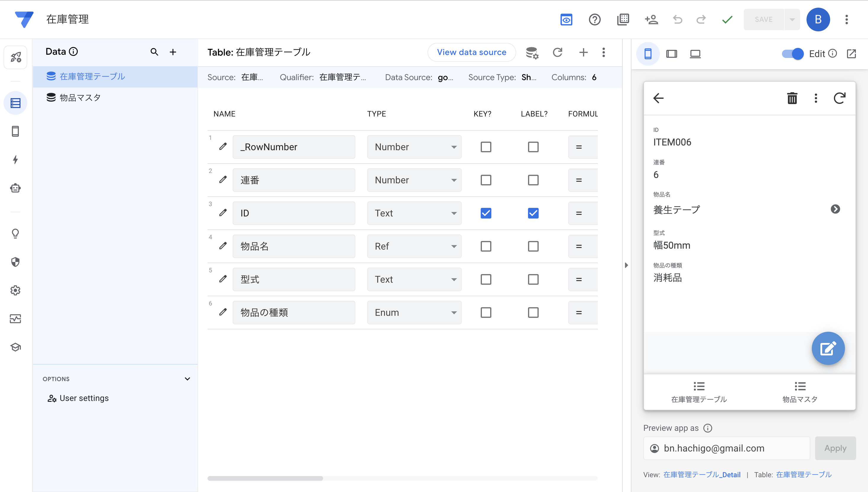Click the regenerate table structure icon

[x=558, y=52]
